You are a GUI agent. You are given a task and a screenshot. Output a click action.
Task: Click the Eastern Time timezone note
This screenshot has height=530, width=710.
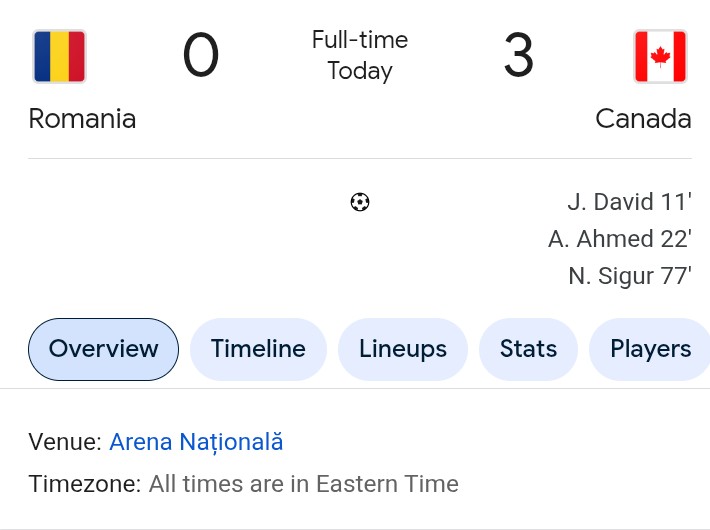(x=304, y=484)
